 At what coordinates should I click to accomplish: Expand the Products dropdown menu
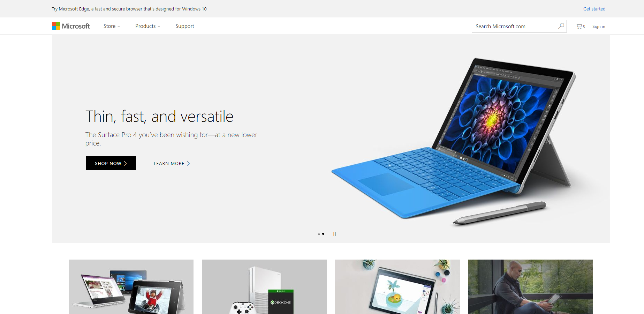[x=147, y=26]
